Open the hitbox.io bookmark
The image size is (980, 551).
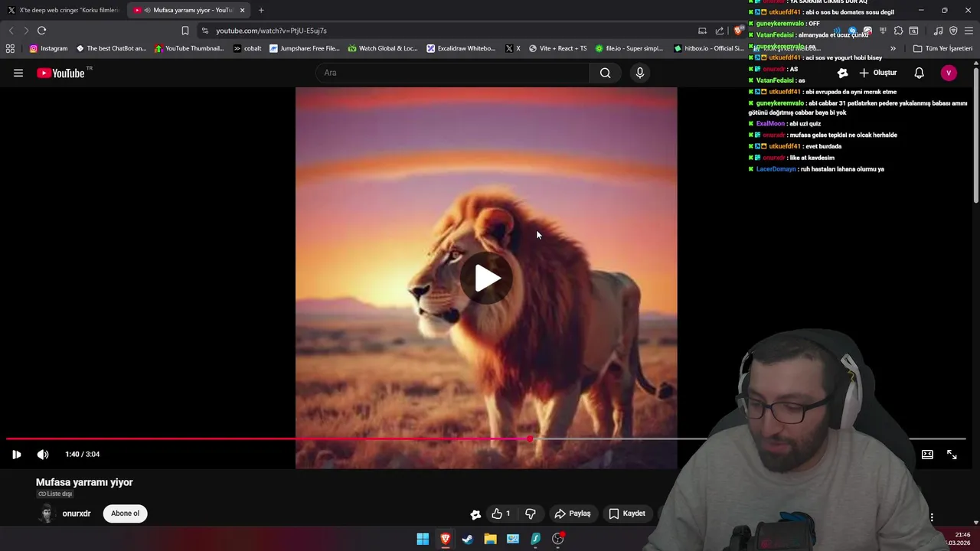(x=708, y=48)
